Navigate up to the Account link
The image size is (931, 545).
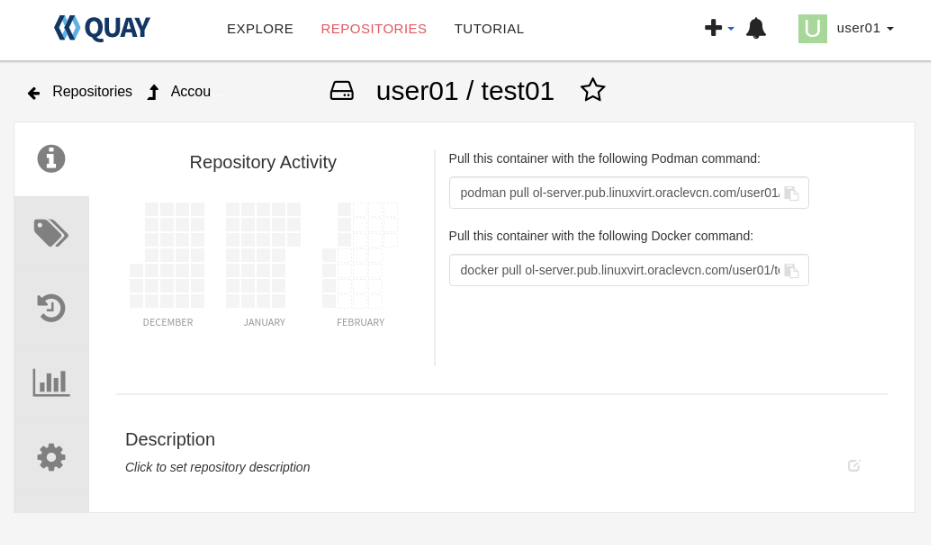click(x=180, y=92)
